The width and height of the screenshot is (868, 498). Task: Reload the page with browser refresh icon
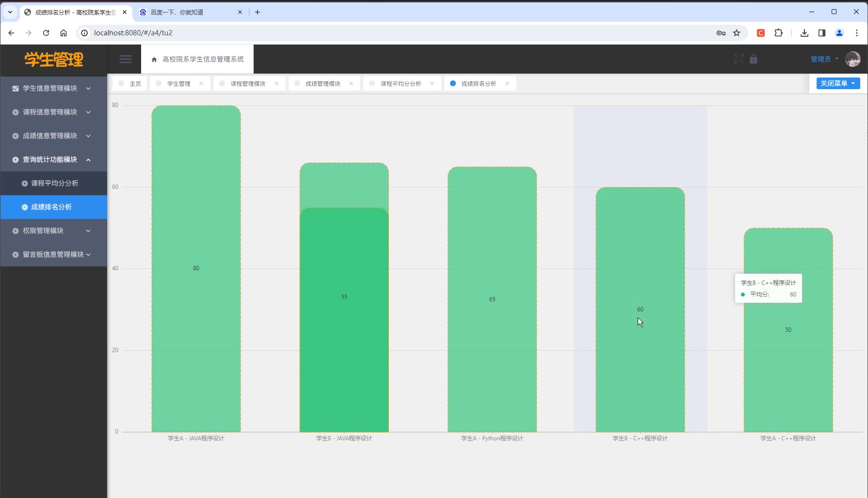coord(46,33)
